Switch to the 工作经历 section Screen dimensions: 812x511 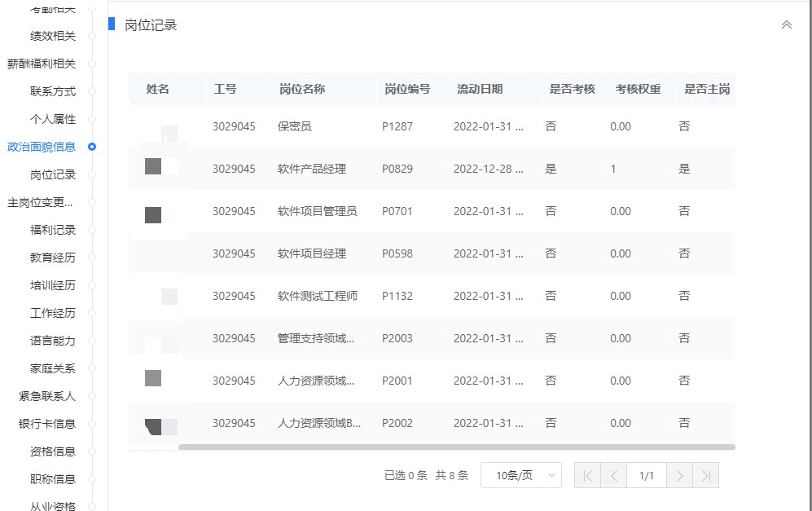click(x=53, y=313)
